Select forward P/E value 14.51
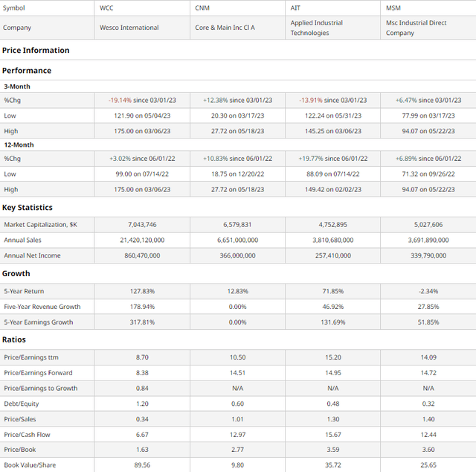The image size is (476, 472). point(238,373)
